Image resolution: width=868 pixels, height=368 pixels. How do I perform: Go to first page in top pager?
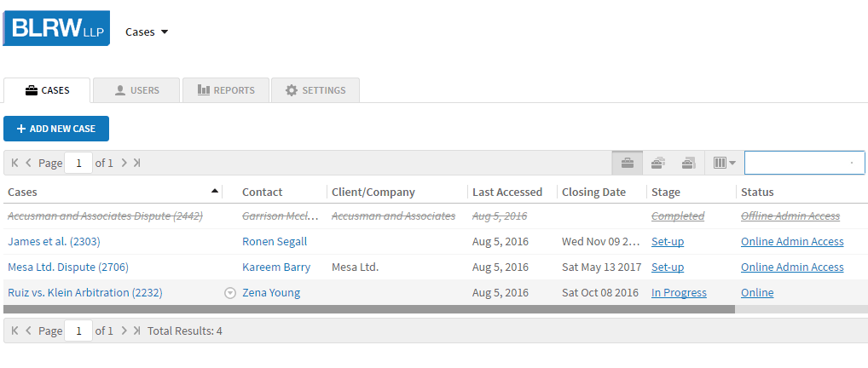[15, 163]
